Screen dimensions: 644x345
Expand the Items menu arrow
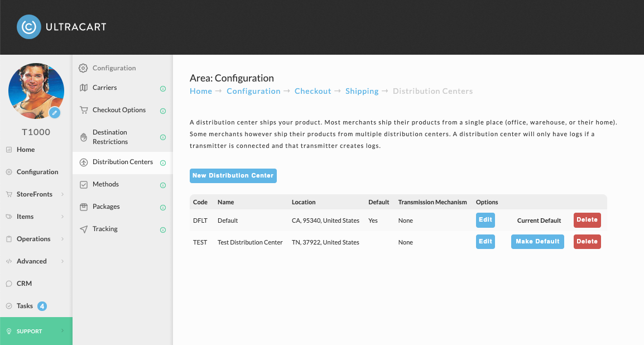click(x=63, y=217)
